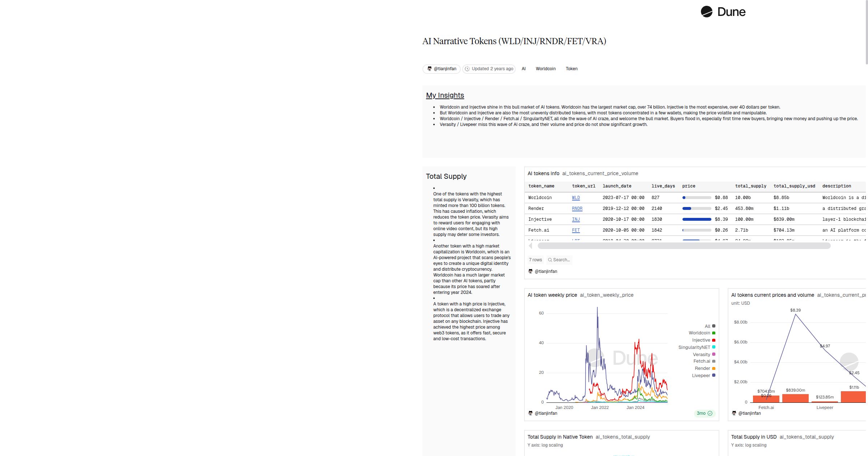The image size is (868, 456).
Task: Open the WLD token link
Action: click(576, 198)
